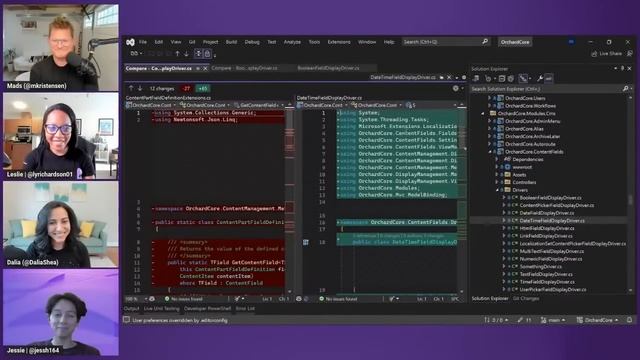Image resolution: width=640 pixels, height=360 pixels.
Task: Click the notifications bell in status bar
Action: tap(629, 320)
